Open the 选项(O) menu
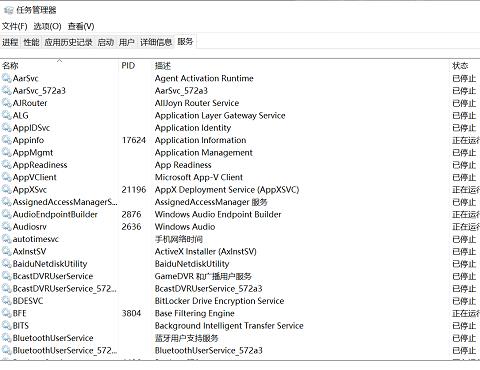Image resolution: width=480 pixels, height=370 pixels. click(x=47, y=26)
